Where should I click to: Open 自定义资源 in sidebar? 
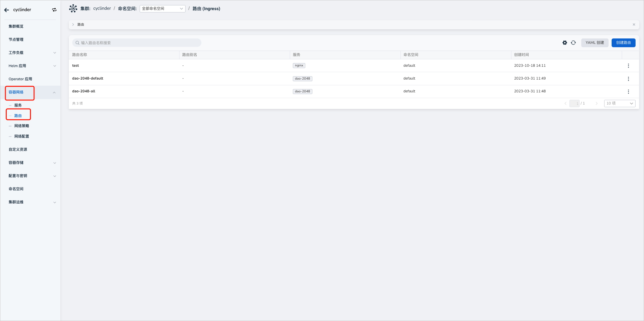tap(18, 149)
